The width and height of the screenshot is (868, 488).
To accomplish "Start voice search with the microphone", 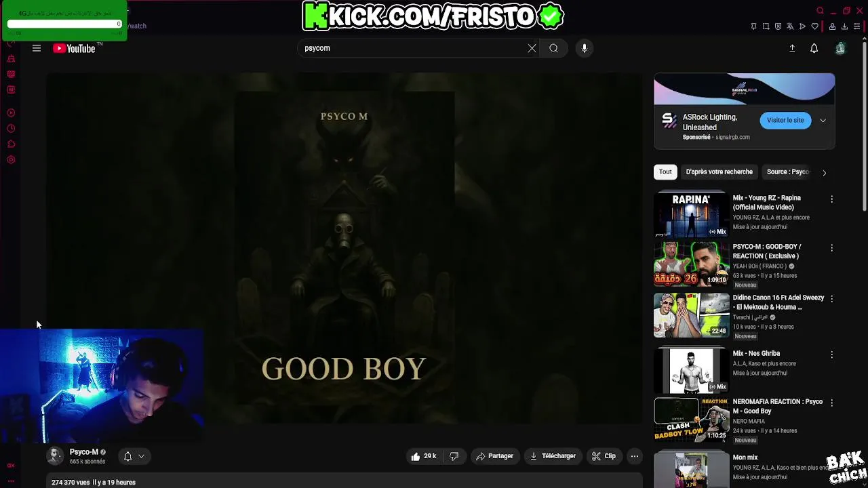I will click(x=584, y=48).
